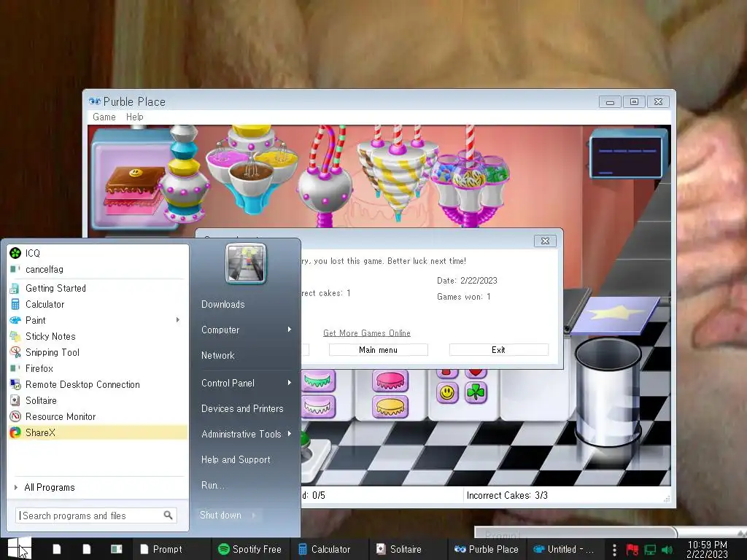Select the clover cake decoration

(x=476, y=393)
